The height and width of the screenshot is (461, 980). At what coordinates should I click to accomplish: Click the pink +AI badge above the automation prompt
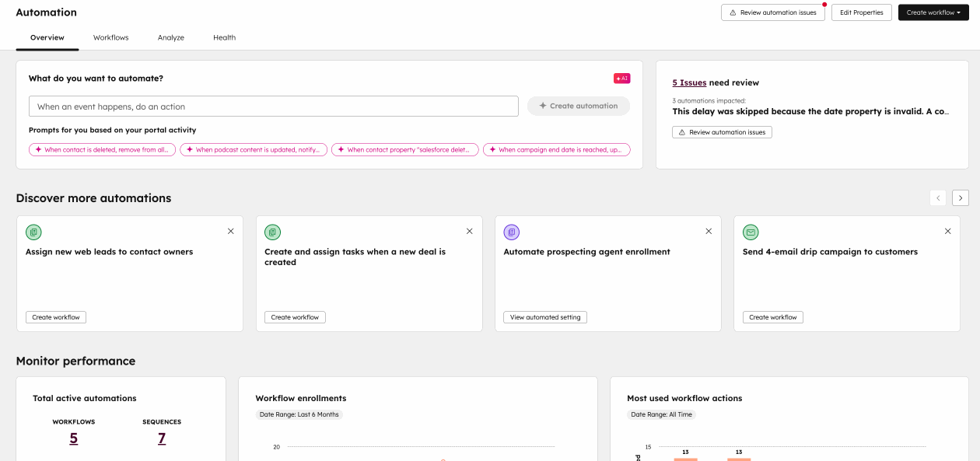click(x=622, y=78)
